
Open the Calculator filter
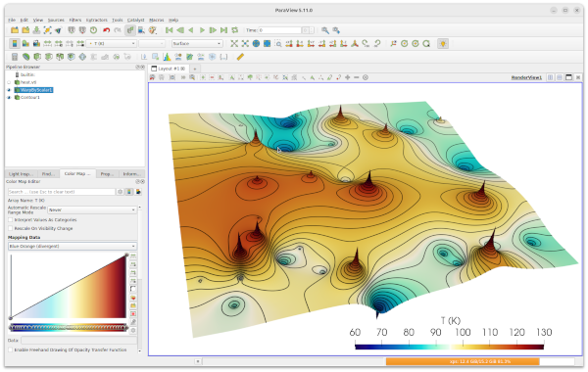point(15,57)
